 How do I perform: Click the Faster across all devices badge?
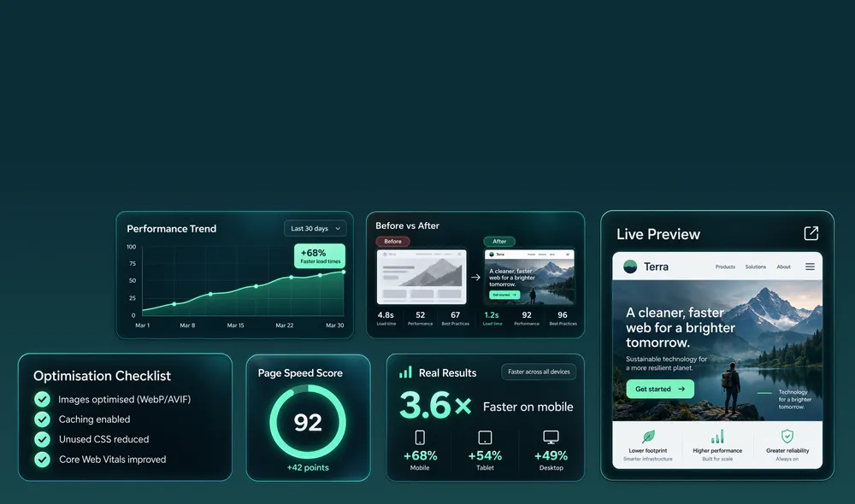[x=539, y=372]
